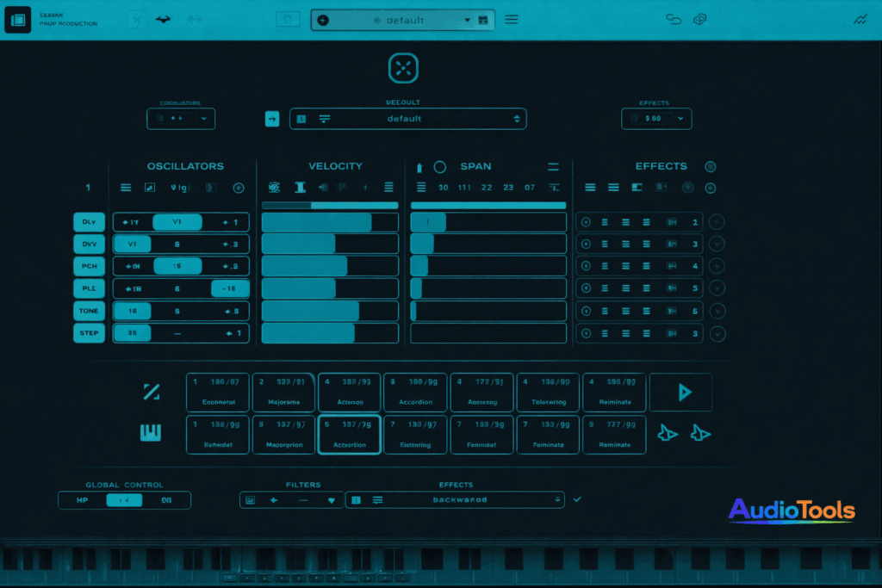Click the hamburger icon in the Oscillators toolbar
Screen dimensions: 882x588
point(126,187)
